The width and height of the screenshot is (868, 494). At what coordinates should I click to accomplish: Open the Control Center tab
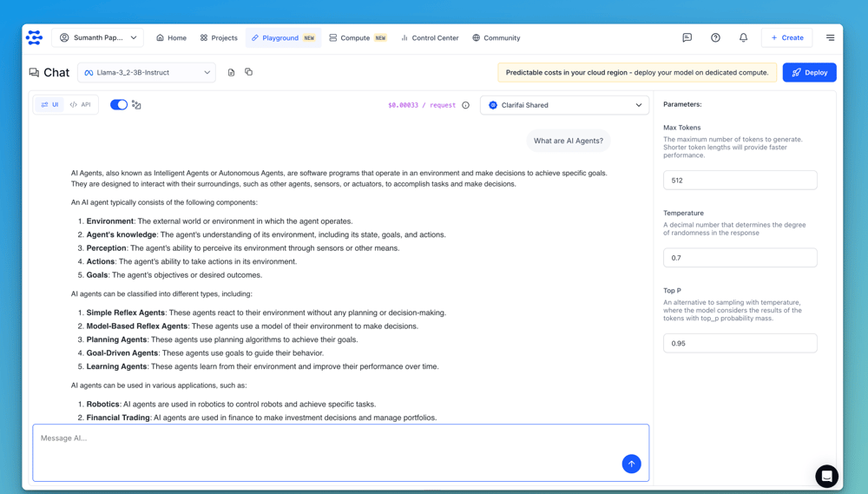[430, 38]
